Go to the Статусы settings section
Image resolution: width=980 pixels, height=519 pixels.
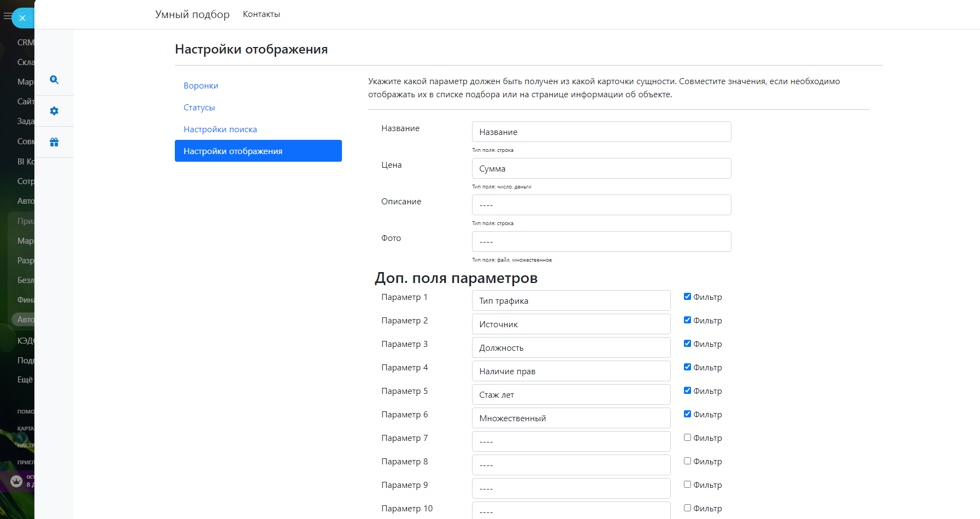pyautogui.click(x=199, y=108)
